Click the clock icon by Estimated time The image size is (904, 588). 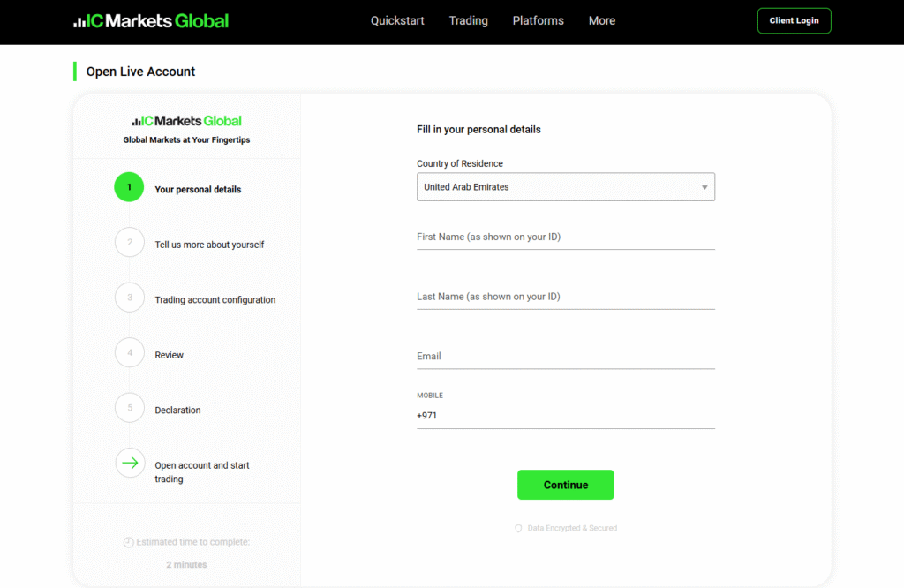point(128,542)
